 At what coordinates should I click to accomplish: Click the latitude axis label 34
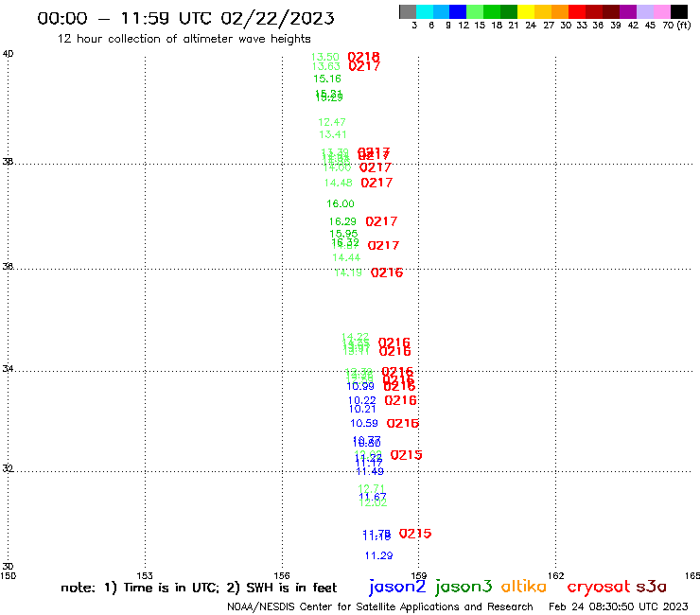click(8, 369)
